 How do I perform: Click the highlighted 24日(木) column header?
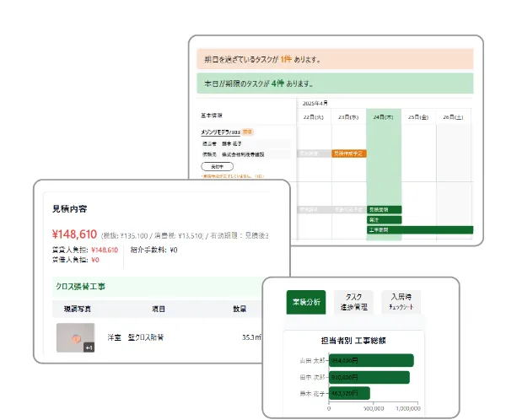point(384,117)
